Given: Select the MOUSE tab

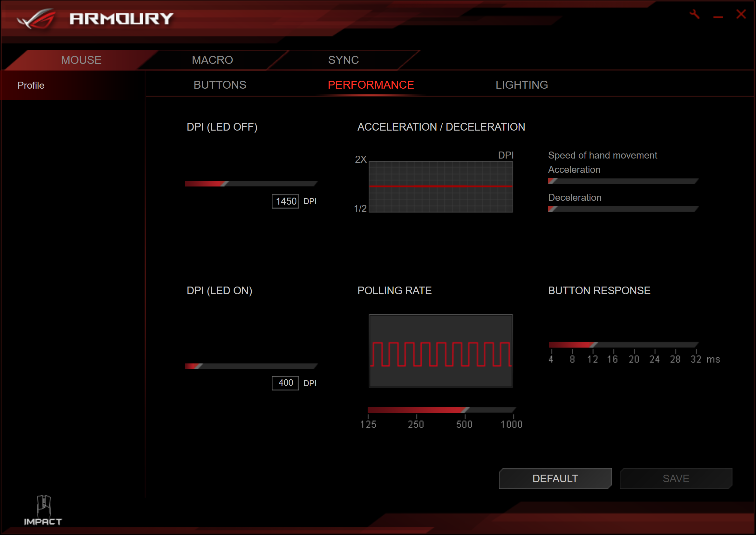Looking at the screenshot, I should coord(81,60).
